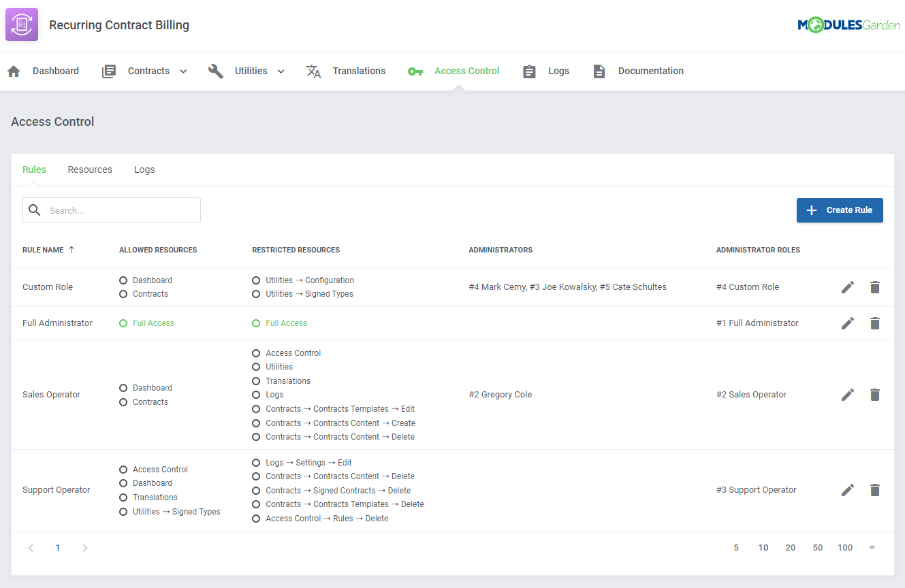Switch to the Resources tab
This screenshot has width=905, height=588.
[90, 169]
